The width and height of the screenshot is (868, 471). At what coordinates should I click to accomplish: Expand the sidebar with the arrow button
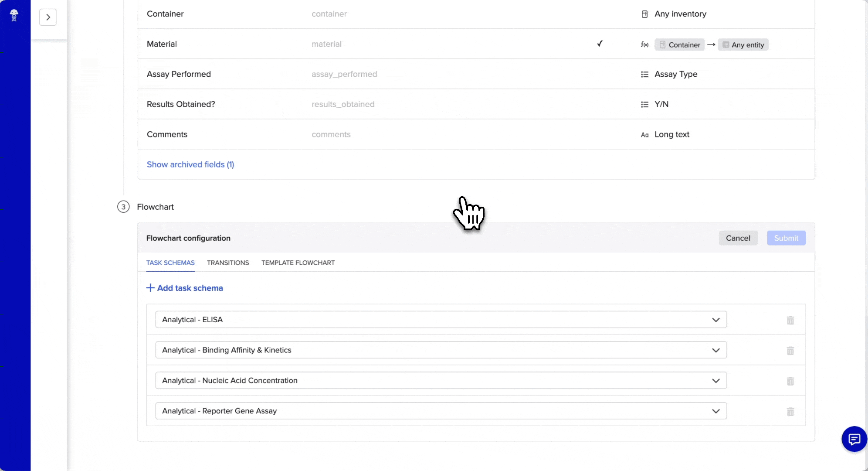pyautogui.click(x=48, y=17)
